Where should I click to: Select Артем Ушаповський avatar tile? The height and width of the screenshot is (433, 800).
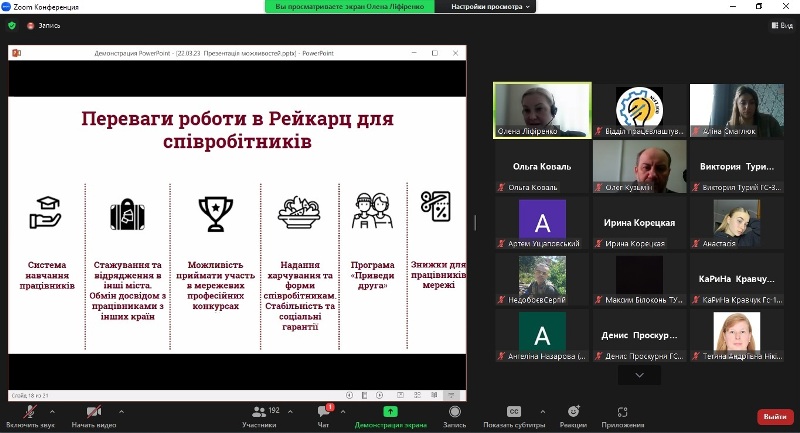(x=542, y=223)
